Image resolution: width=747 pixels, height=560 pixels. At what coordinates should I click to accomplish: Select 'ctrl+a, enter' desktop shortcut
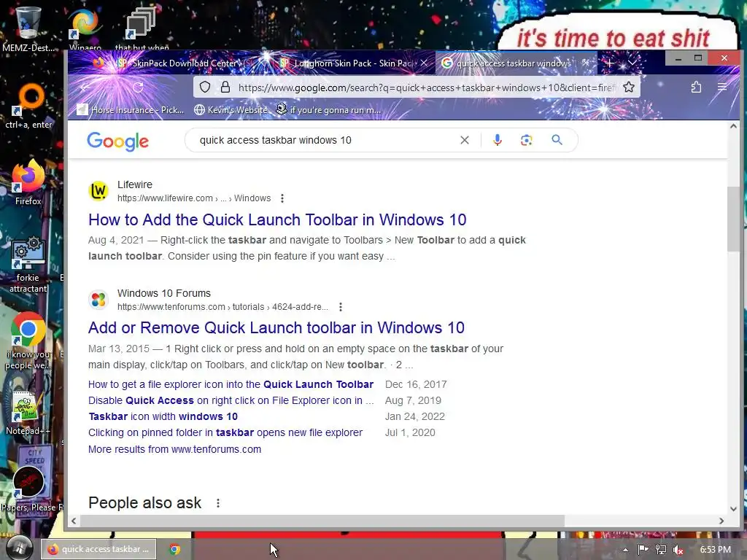click(28, 106)
